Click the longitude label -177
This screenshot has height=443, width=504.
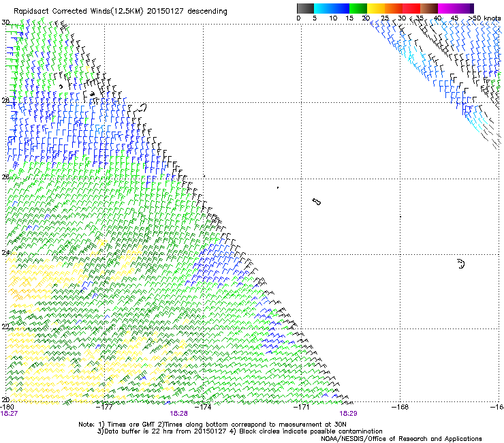[105, 407]
